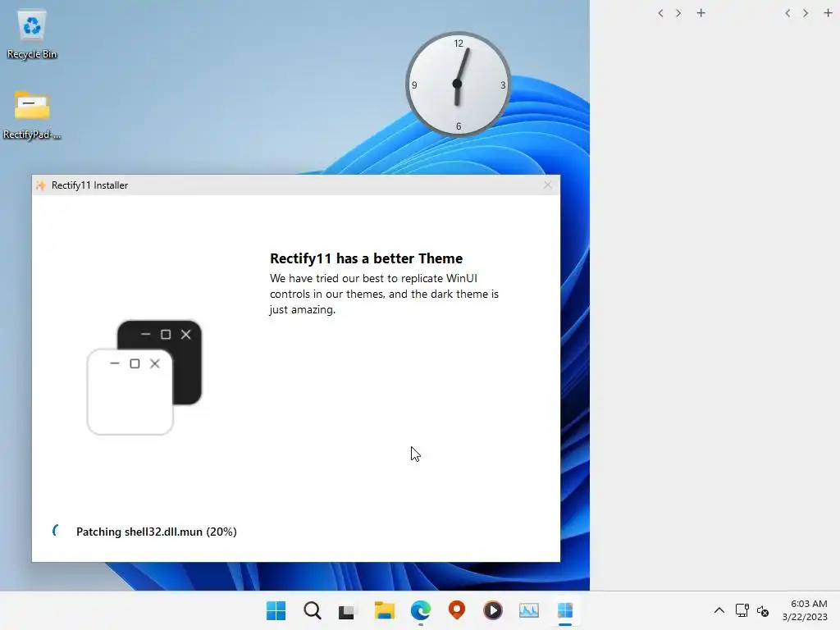Select the RectifyPad folder on the desktop
This screenshot has height=630, width=840.
point(32,115)
